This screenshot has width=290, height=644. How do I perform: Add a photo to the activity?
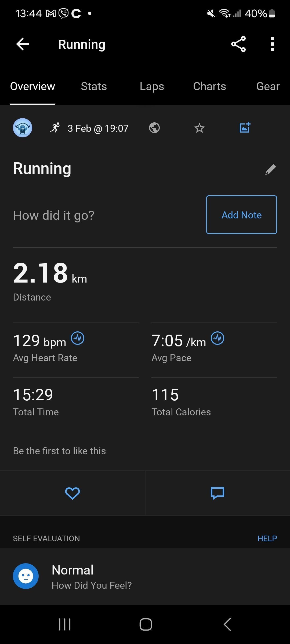[245, 128]
